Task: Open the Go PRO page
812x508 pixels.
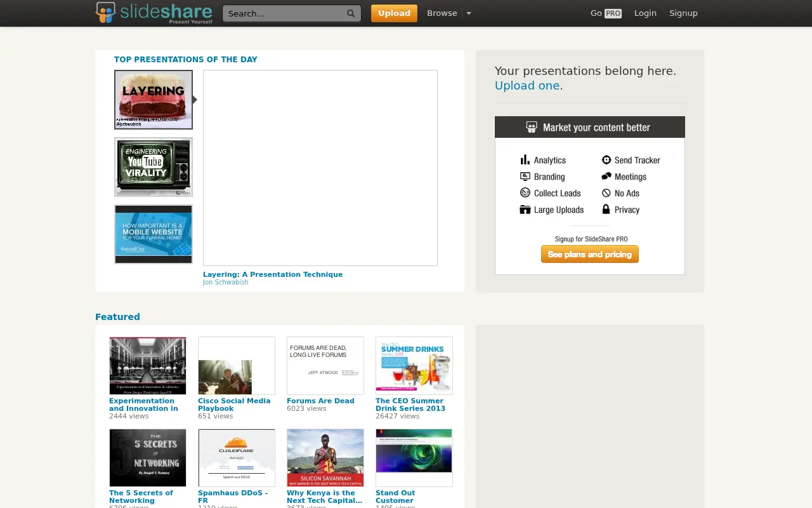Action: tap(606, 13)
